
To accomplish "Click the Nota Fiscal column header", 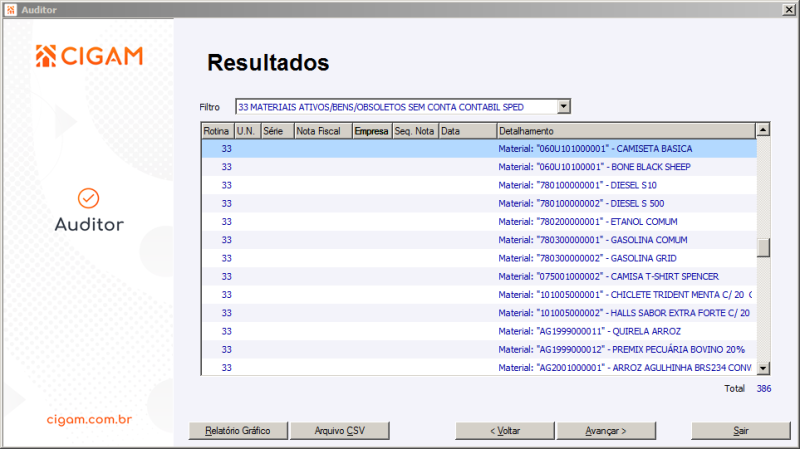I will (x=323, y=131).
